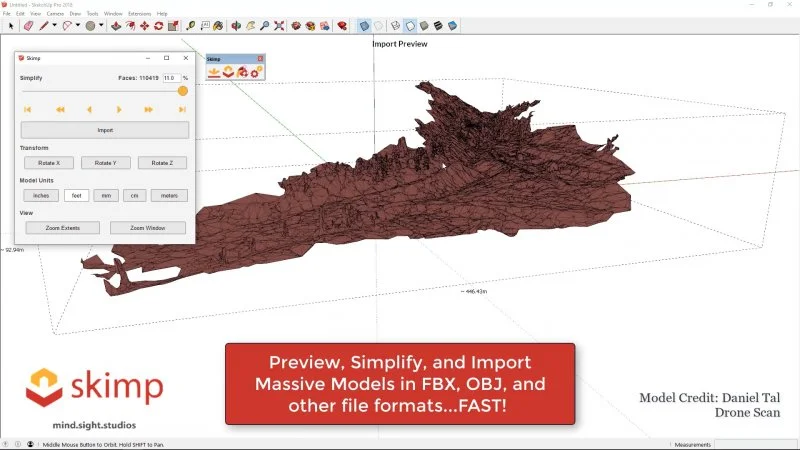Open the Extension Manager ruby icon
The width and height of the screenshot is (800, 450).
(342, 26)
